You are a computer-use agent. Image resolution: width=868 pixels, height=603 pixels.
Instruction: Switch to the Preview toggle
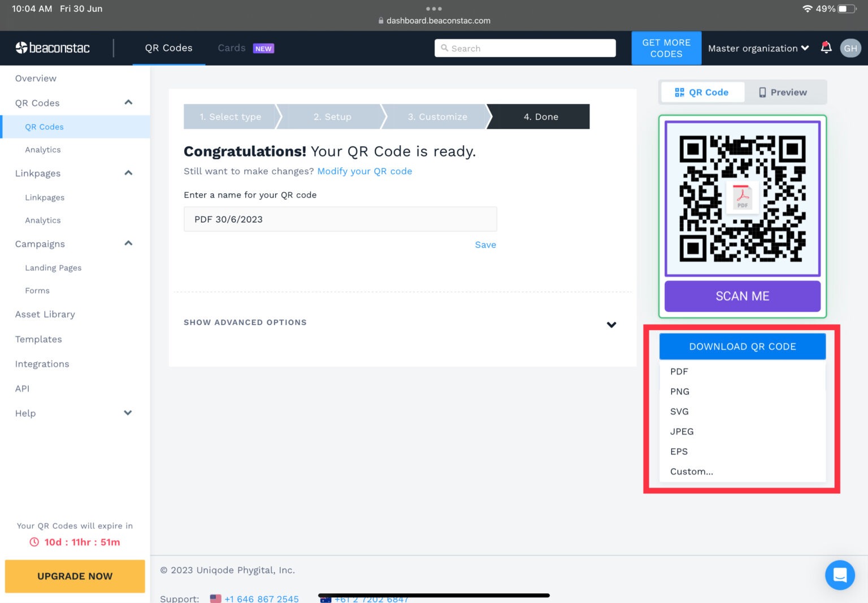(x=783, y=92)
